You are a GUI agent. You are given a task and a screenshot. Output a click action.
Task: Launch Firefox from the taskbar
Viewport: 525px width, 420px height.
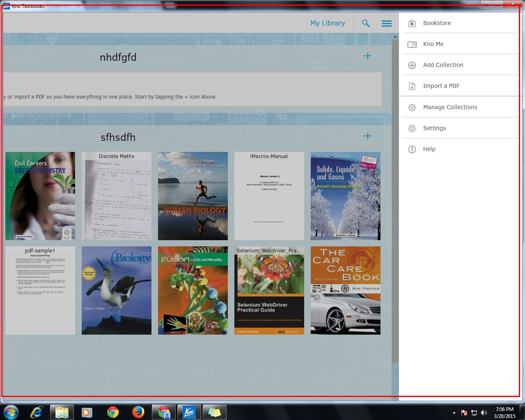coord(138,412)
